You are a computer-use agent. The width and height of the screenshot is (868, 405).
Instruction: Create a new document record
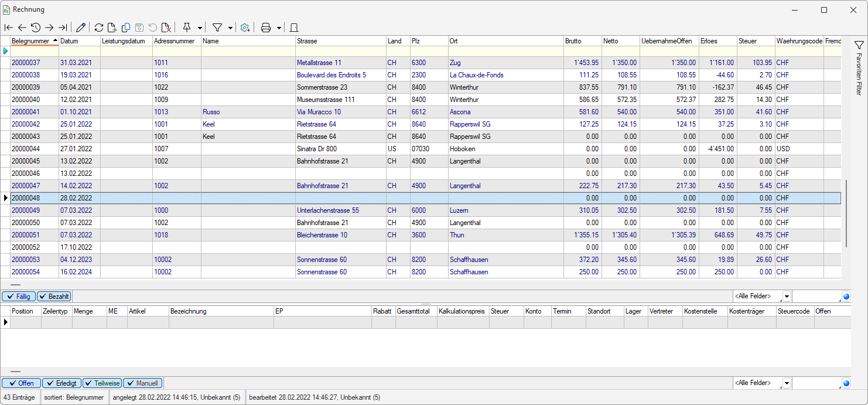[112, 28]
